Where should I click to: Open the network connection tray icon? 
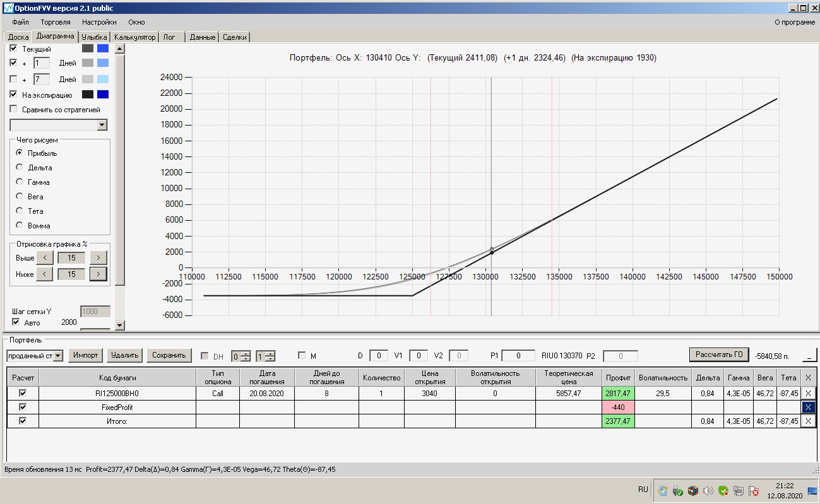(739, 490)
